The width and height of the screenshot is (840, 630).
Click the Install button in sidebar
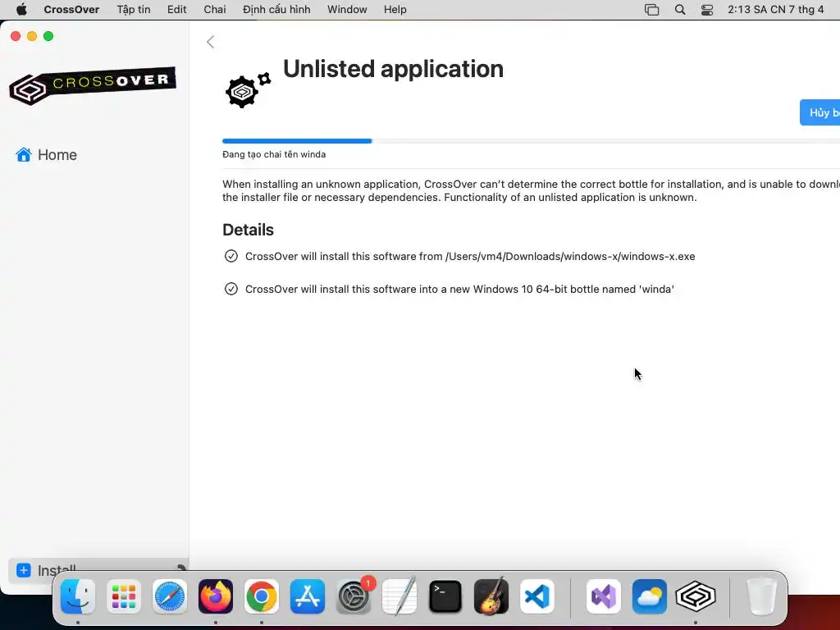pos(98,570)
